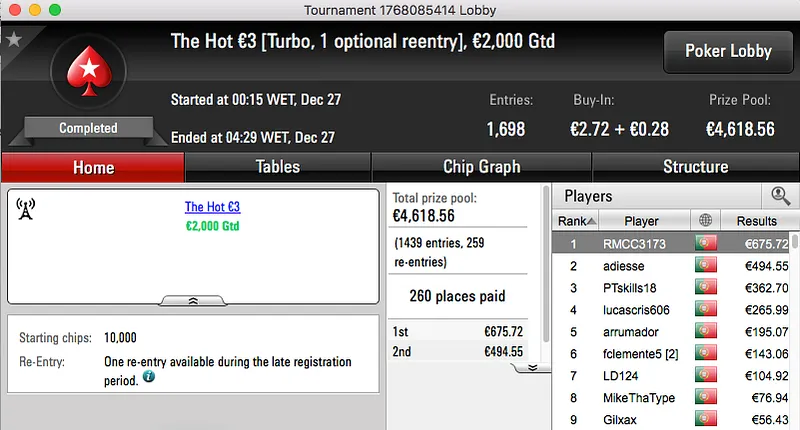
Task: Sort players by the Results column
Action: (x=756, y=221)
